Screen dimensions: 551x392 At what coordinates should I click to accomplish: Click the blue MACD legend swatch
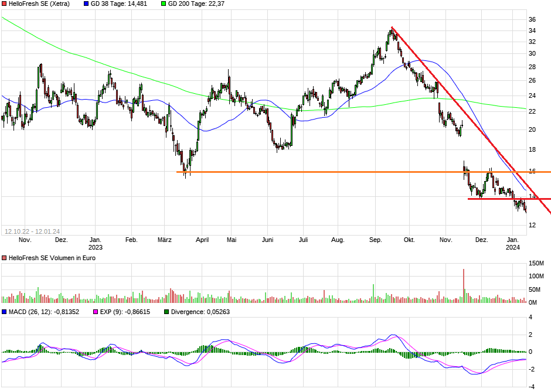coord(4,312)
